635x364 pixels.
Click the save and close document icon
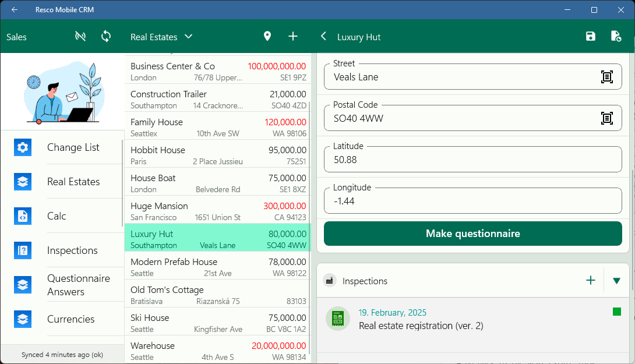point(616,37)
